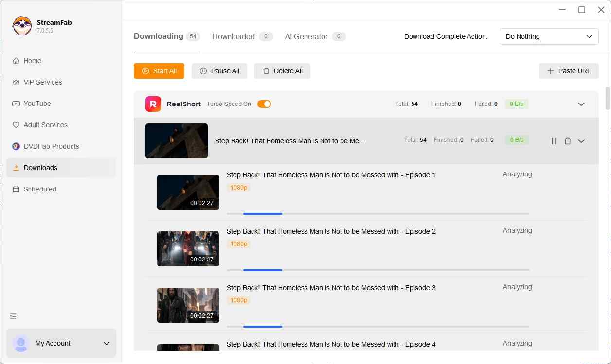
Task: Click the Episode 2 title text
Action: point(331,231)
